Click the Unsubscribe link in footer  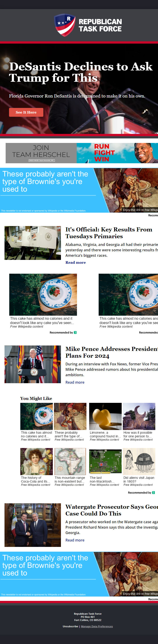pos(70,626)
